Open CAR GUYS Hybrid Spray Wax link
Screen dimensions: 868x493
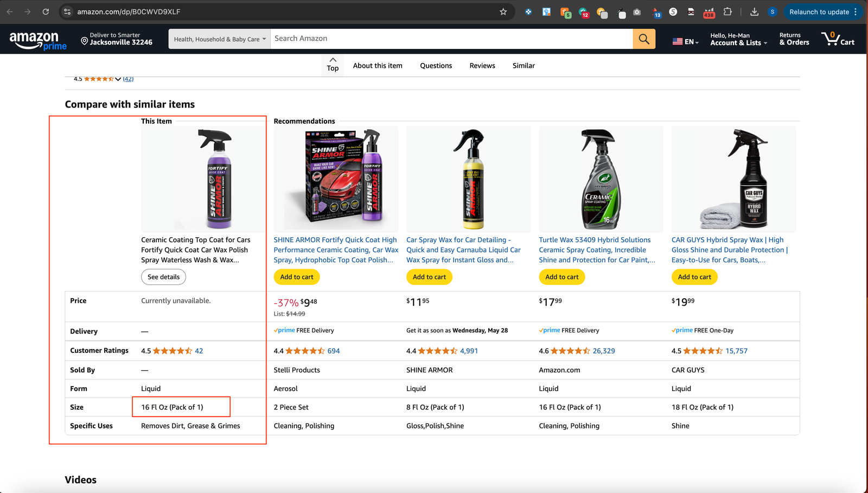[730, 250]
